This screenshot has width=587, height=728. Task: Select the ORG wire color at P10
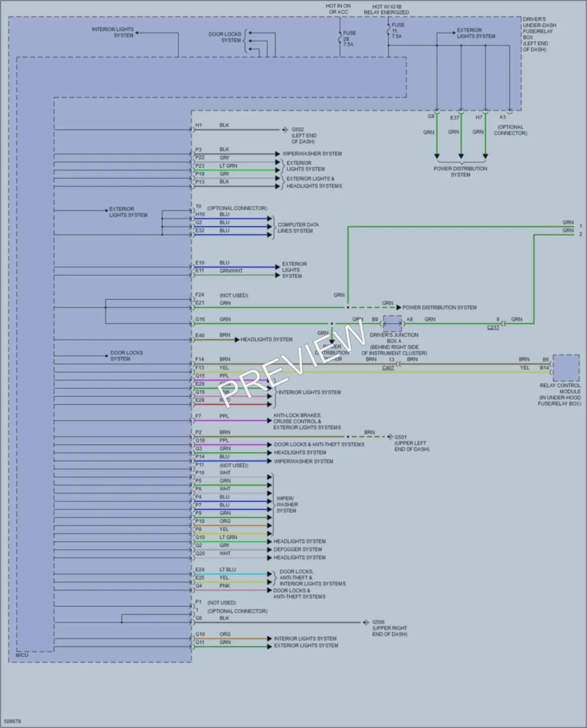225,521
